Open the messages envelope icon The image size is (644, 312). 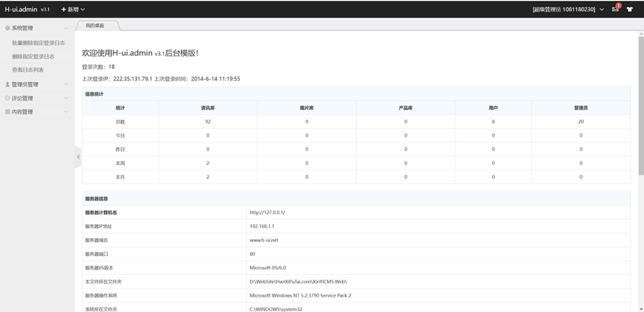(615, 10)
